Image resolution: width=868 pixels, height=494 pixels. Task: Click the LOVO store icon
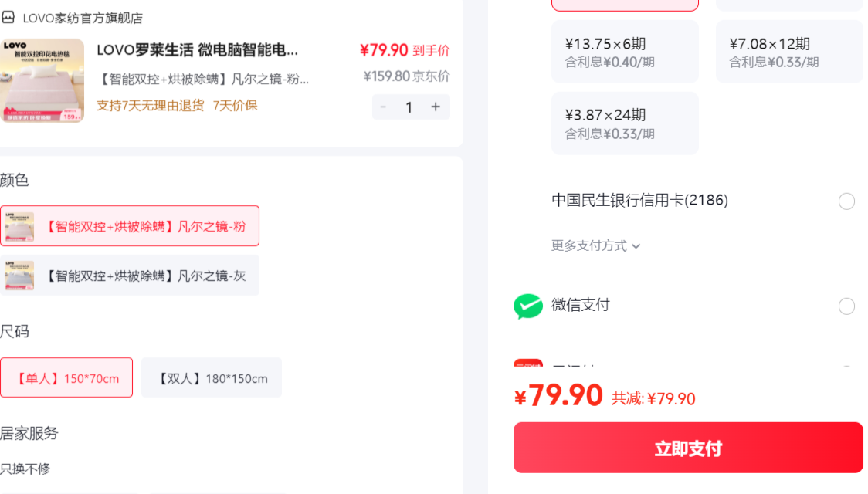8,18
